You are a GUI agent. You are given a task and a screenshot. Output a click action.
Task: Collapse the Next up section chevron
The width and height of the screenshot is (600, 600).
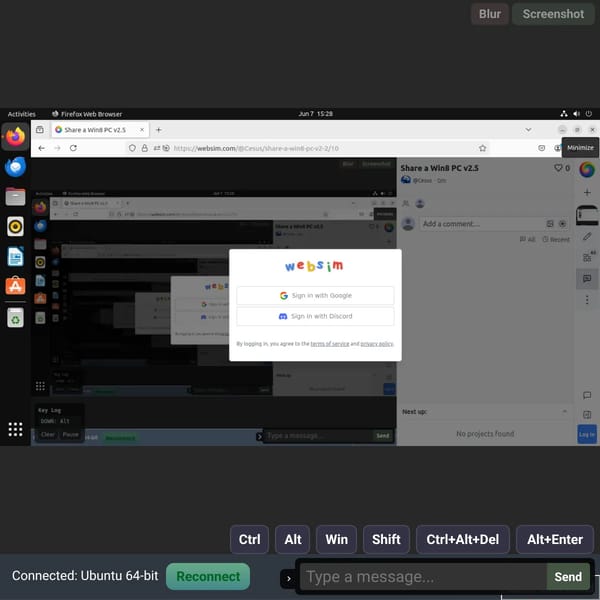pyautogui.click(x=565, y=411)
